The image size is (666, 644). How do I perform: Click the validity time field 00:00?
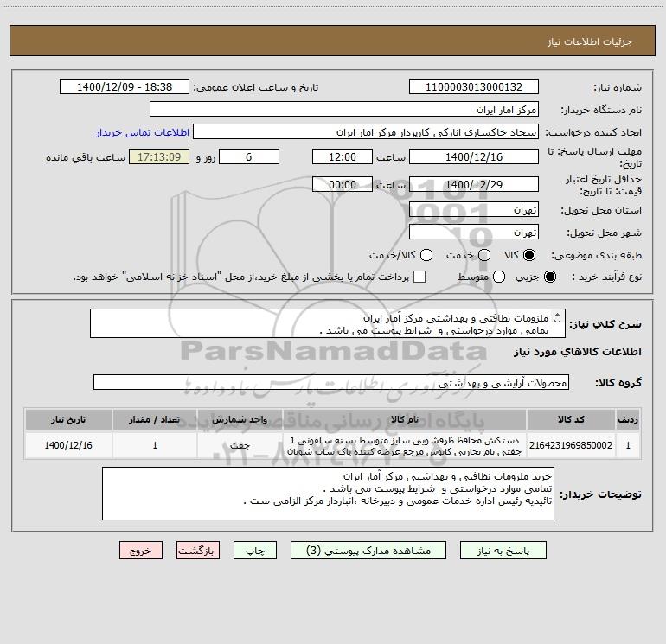click(343, 184)
